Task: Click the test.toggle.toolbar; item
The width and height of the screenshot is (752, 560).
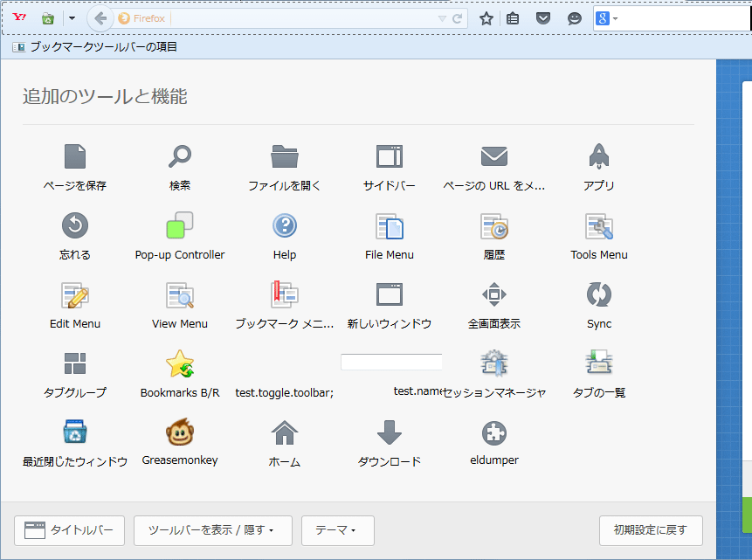Action: coord(285,392)
